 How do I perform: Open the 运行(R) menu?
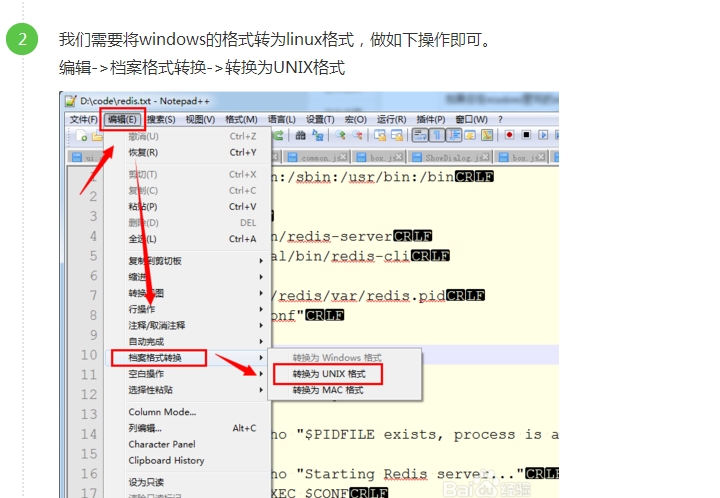point(391,119)
